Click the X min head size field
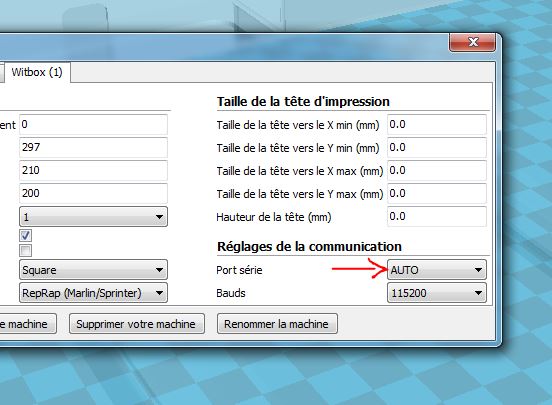 [437, 124]
